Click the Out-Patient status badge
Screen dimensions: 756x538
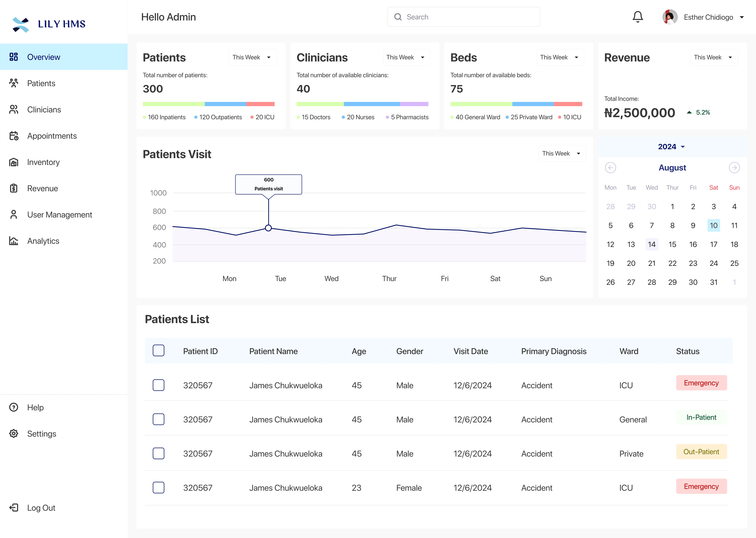(701, 451)
